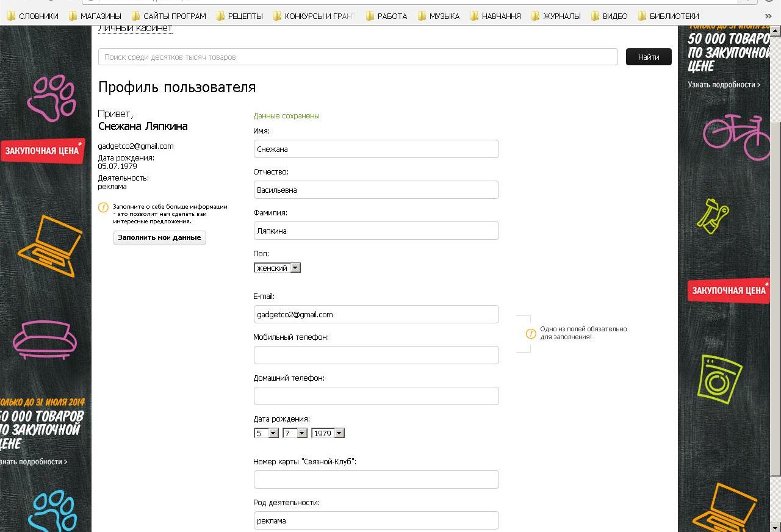Click the pink sofa icon
The width and height of the screenshot is (781, 532).
tap(45, 338)
